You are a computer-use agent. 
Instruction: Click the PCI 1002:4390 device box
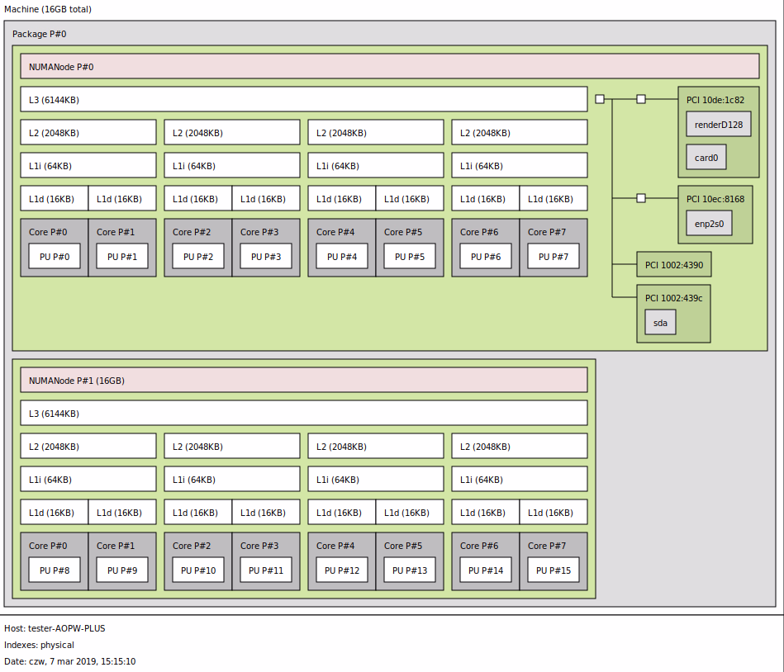tap(673, 264)
